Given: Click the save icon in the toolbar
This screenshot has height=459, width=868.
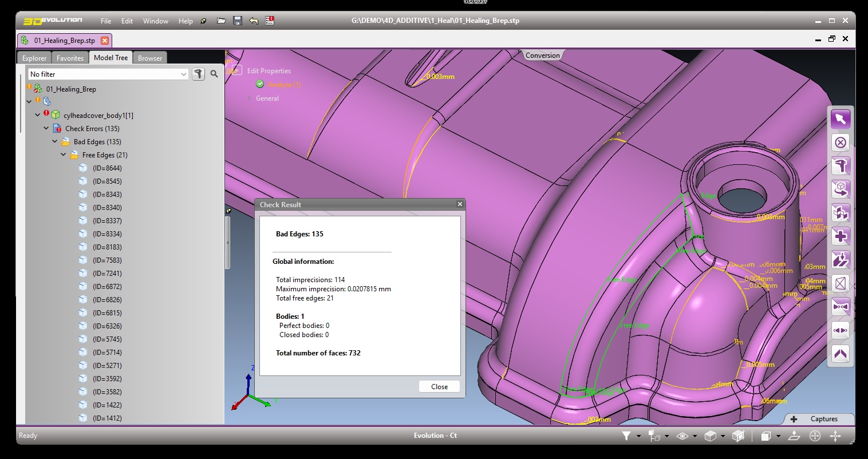Looking at the screenshot, I should coord(237,21).
